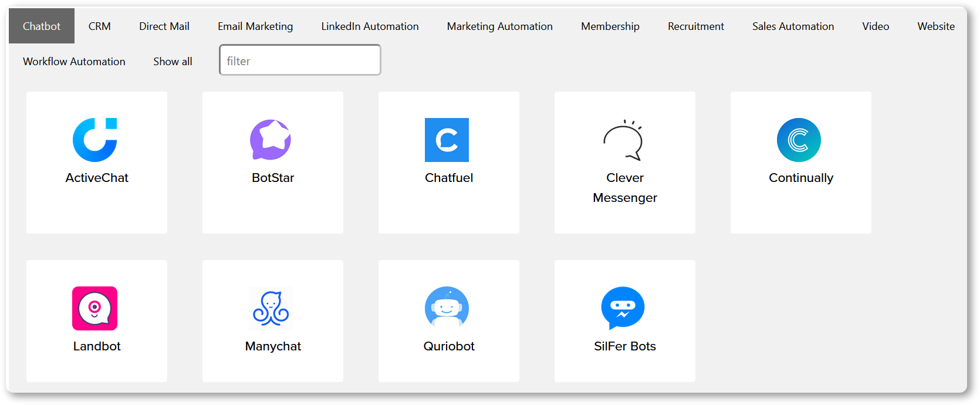980x405 pixels.
Task: Click the Continually name label
Action: click(801, 178)
